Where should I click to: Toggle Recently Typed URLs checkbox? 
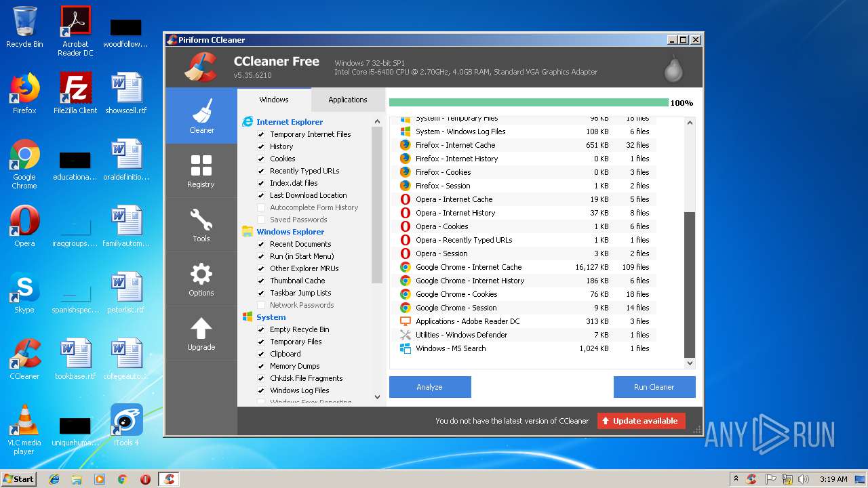tap(261, 171)
